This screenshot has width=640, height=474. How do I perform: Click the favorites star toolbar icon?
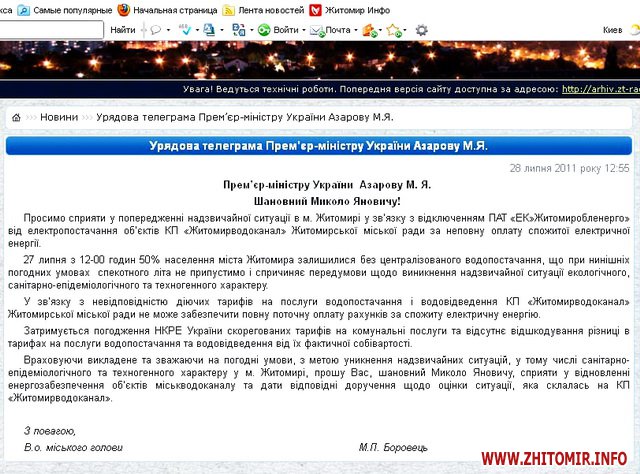tap(391, 30)
